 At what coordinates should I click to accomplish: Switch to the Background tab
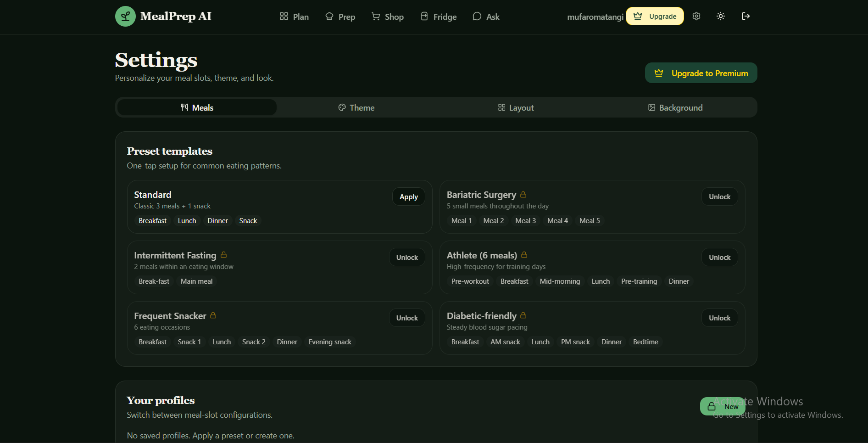point(675,107)
